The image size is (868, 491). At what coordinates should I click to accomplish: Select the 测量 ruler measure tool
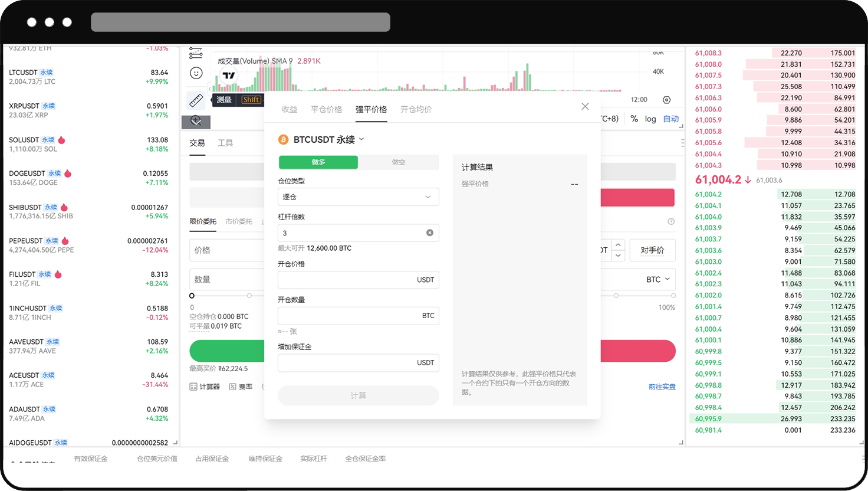(x=196, y=100)
